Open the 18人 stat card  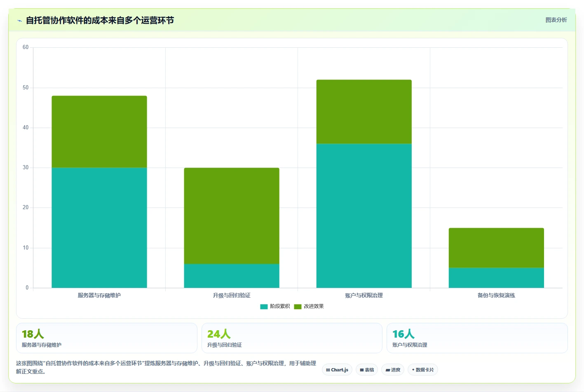[107, 338]
